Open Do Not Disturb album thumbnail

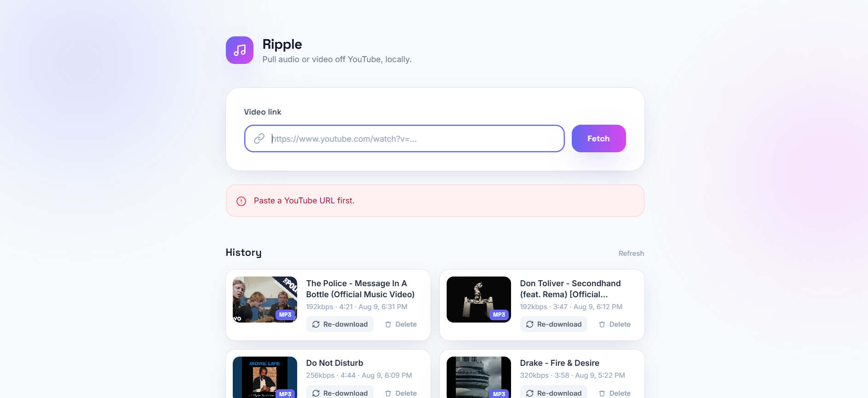click(x=265, y=377)
